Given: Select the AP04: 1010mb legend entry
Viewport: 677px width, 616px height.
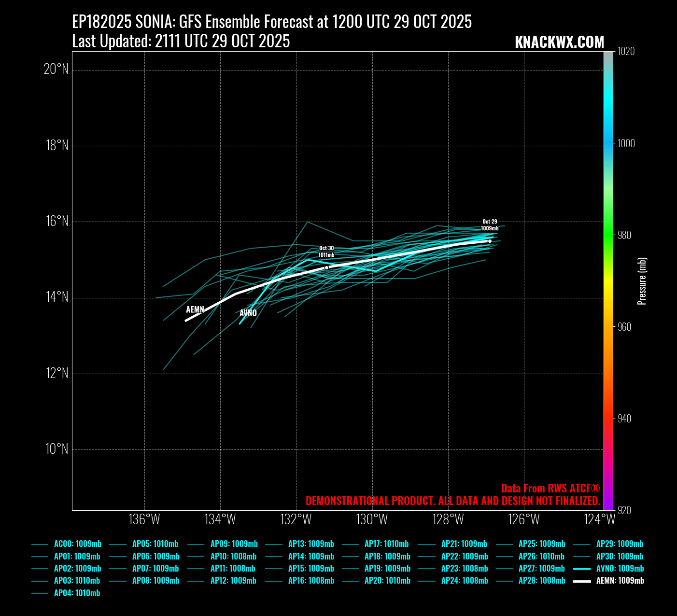Looking at the screenshot, I should tap(77, 593).
